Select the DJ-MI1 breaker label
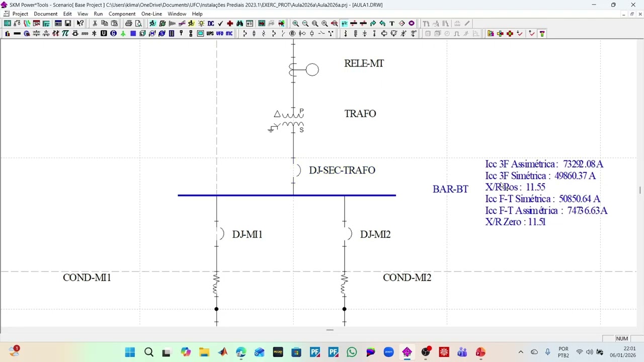Viewport: 644px width, 362px height. point(247,234)
